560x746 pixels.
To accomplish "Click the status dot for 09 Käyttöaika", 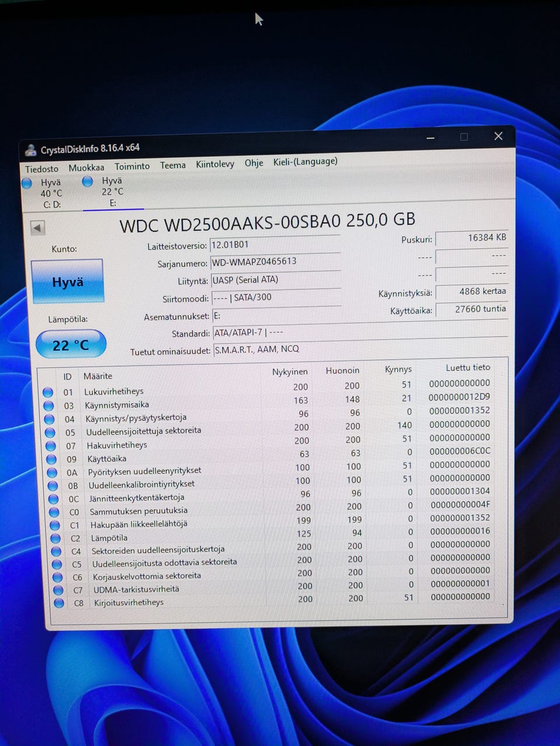I will click(51, 459).
